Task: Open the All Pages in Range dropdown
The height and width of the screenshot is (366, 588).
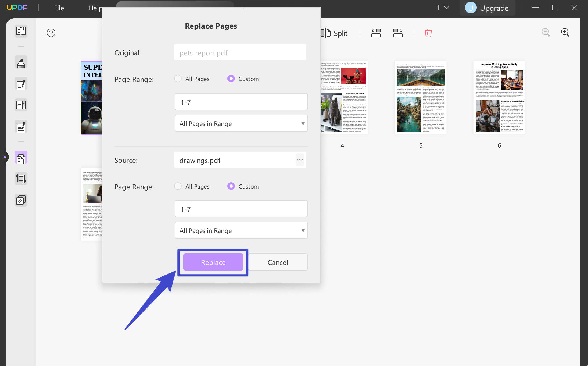Action: (241, 123)
